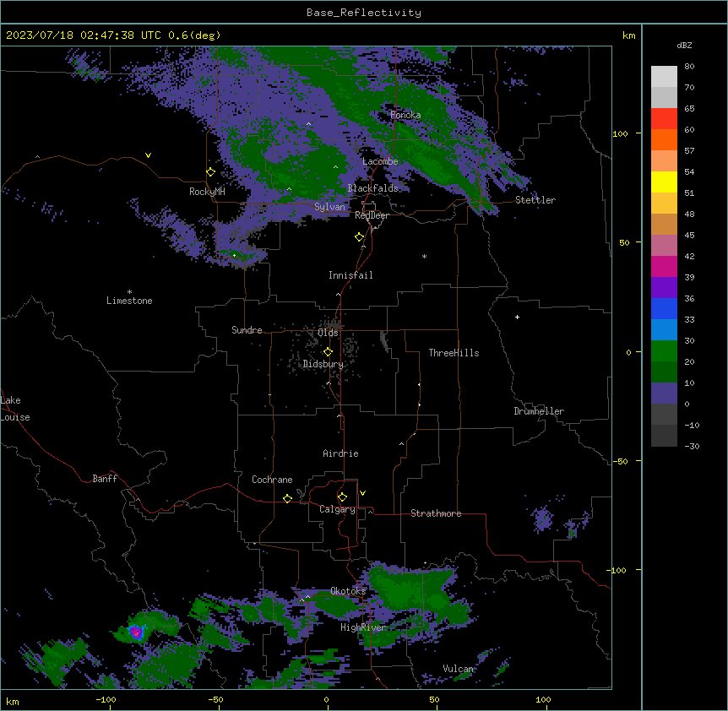
Task: Click the RedDeer city label
Action: (372, 215)
